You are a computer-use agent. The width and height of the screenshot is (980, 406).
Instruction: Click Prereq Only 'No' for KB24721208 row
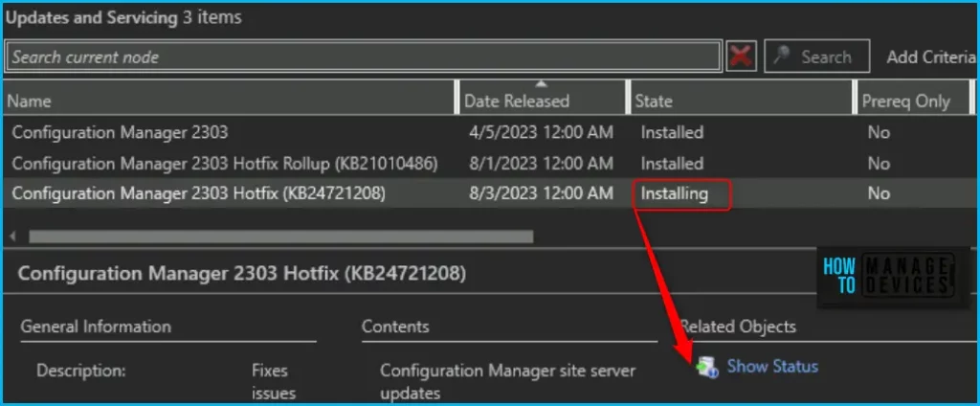point(879,194)
